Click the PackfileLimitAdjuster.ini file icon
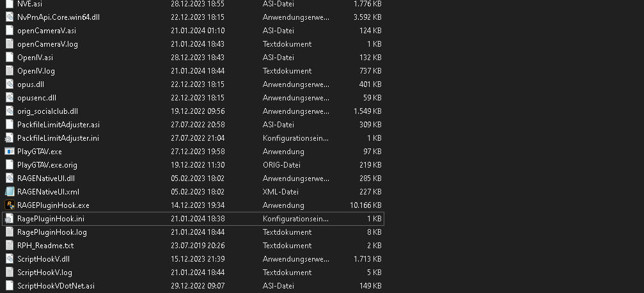 10,138
